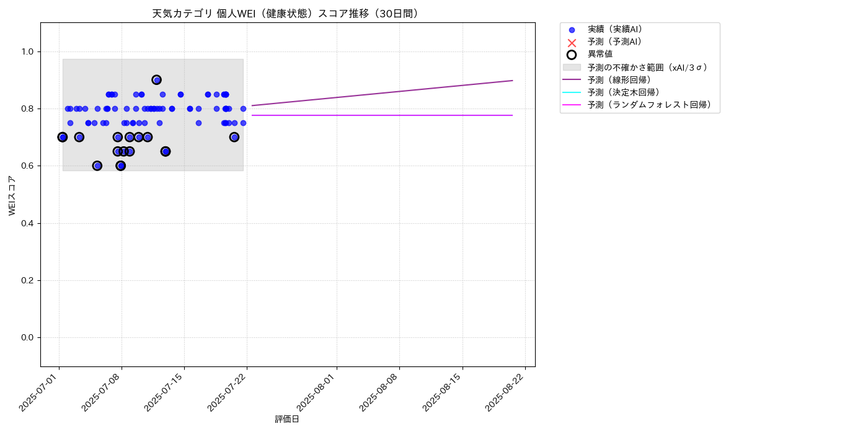The image size is (868, 434).
Task: Click the blue dot marker in legend
Action: click(x=572, y=30)
